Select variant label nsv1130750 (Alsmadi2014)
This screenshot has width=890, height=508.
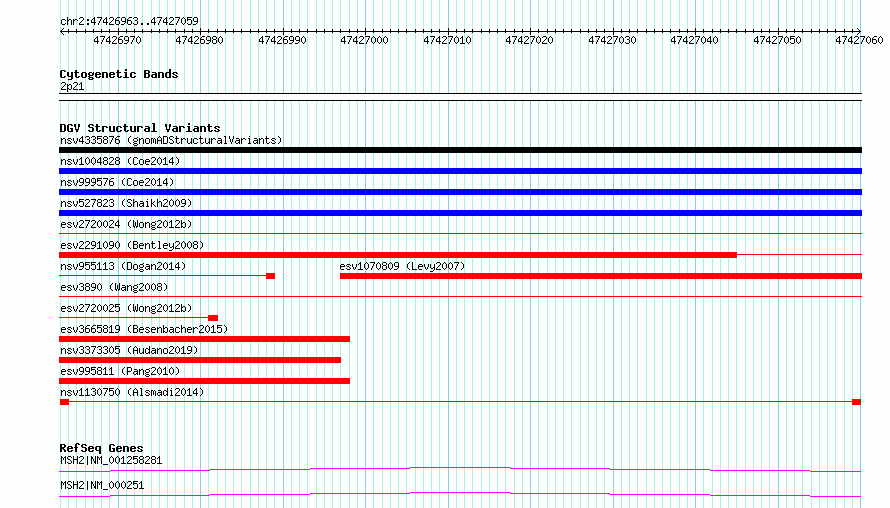pos(132,392)
